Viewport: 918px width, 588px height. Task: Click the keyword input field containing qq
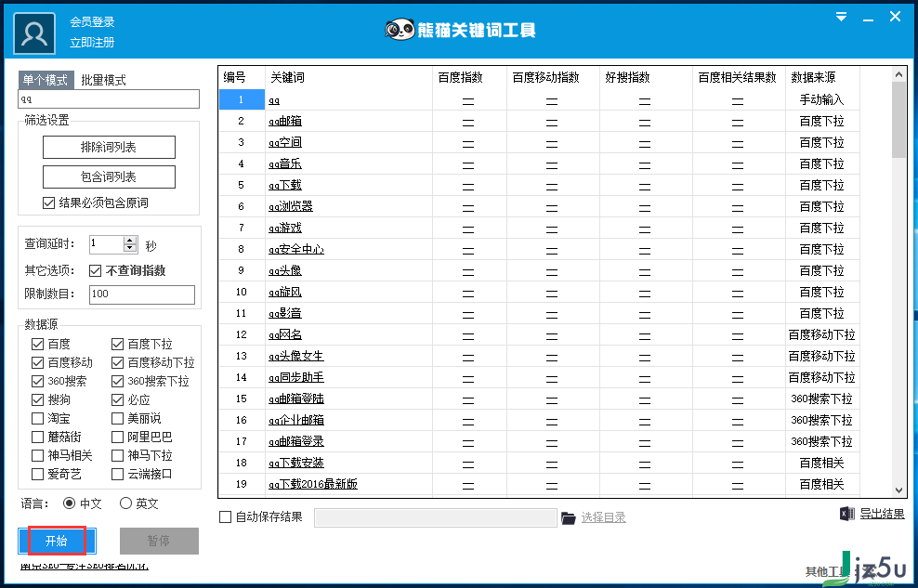109,98
